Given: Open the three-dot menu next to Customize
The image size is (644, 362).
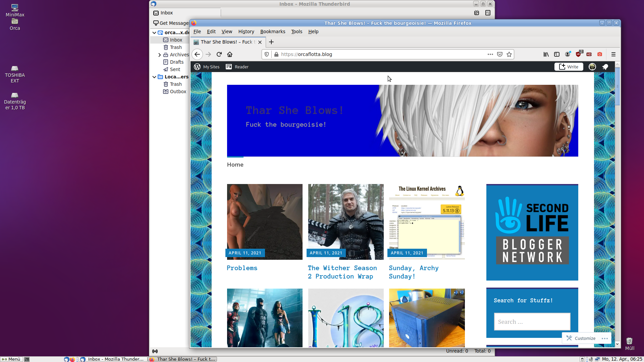Looking at the screenshot, I should [x=605, y=338].
